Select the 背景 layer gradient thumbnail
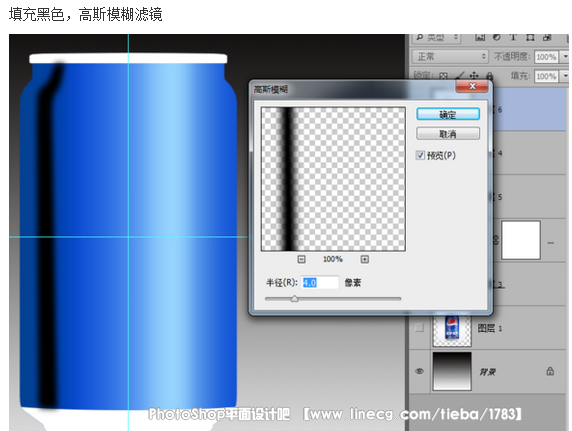Viewport: 572px width, 431px height. coord(452,372)
